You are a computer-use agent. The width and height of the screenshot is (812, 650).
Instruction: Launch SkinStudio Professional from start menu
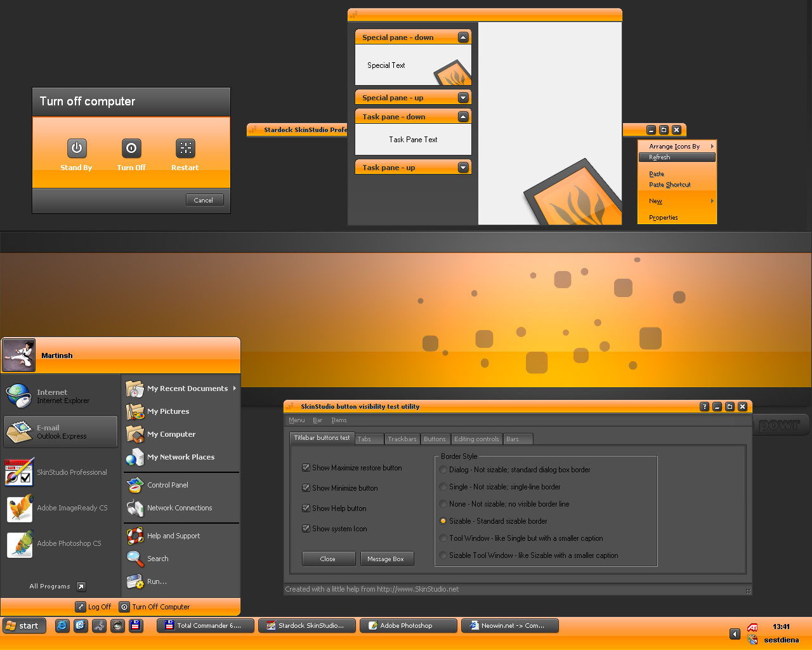[x=60, y=472]
